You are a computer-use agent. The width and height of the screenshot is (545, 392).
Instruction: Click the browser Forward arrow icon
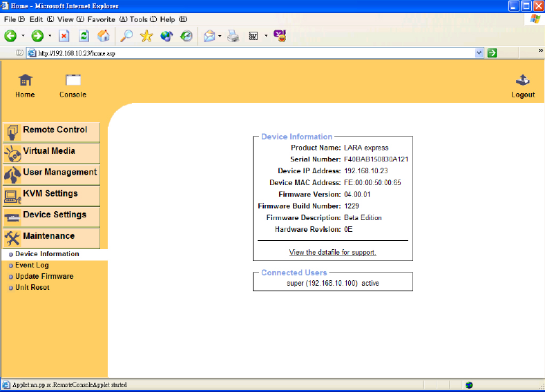(x=37, y=36)
